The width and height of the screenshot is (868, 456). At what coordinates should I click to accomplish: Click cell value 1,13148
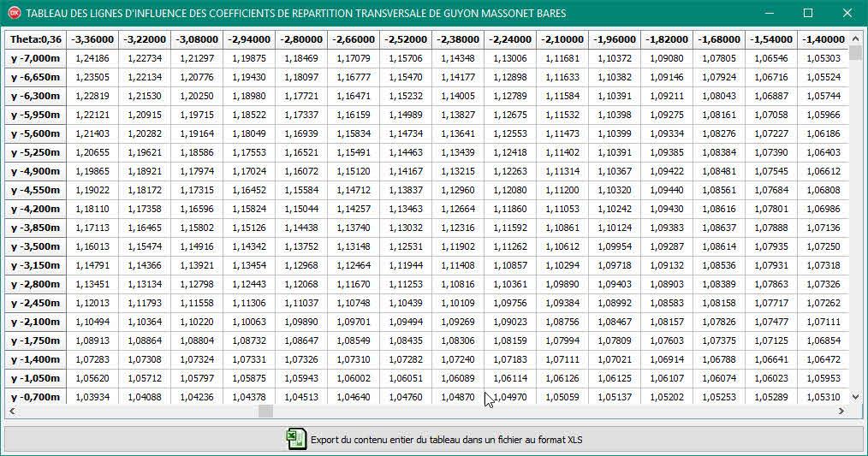pyautogui.click(x=354, y=246)
